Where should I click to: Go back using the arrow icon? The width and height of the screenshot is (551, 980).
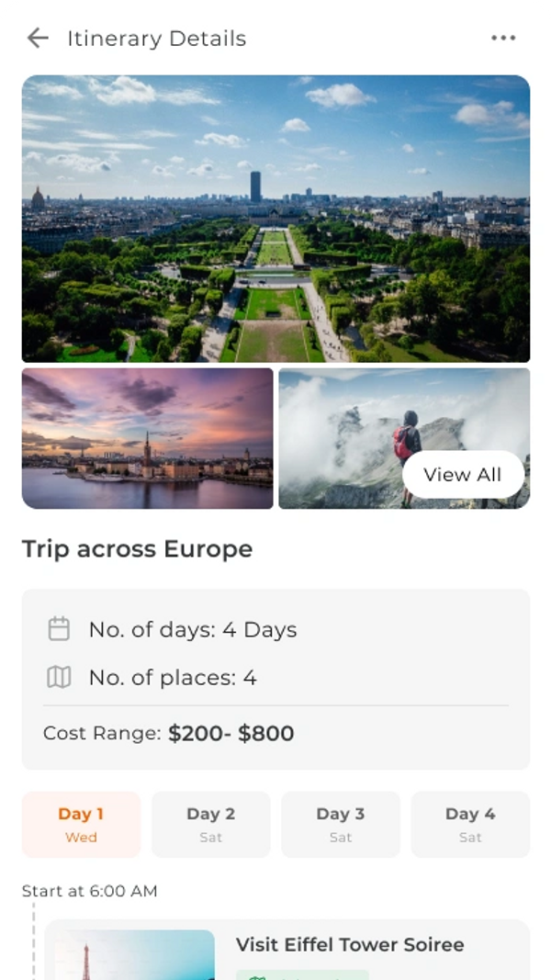pos(38,38)
